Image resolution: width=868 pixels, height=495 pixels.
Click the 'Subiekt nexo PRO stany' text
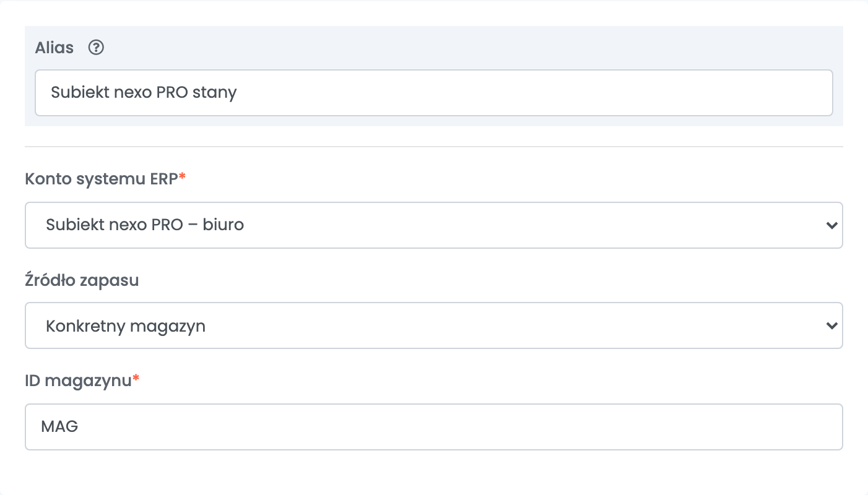pyautogui.click(x=144, y=93)
